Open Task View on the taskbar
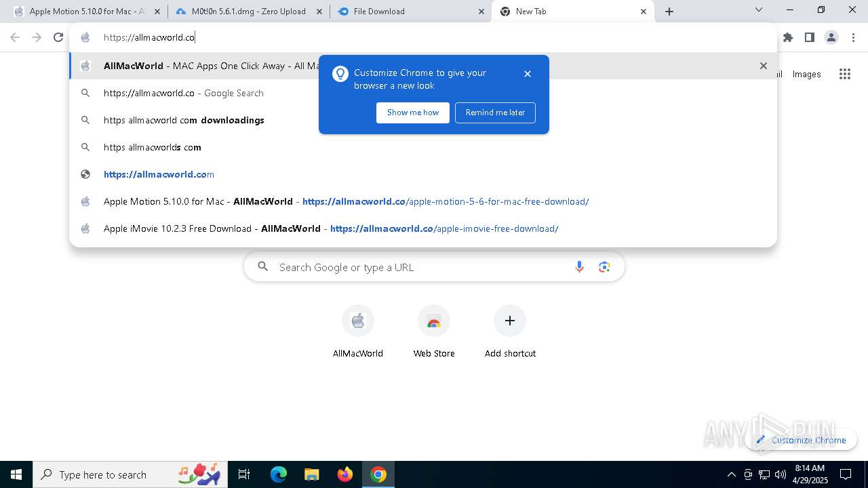 244,474
